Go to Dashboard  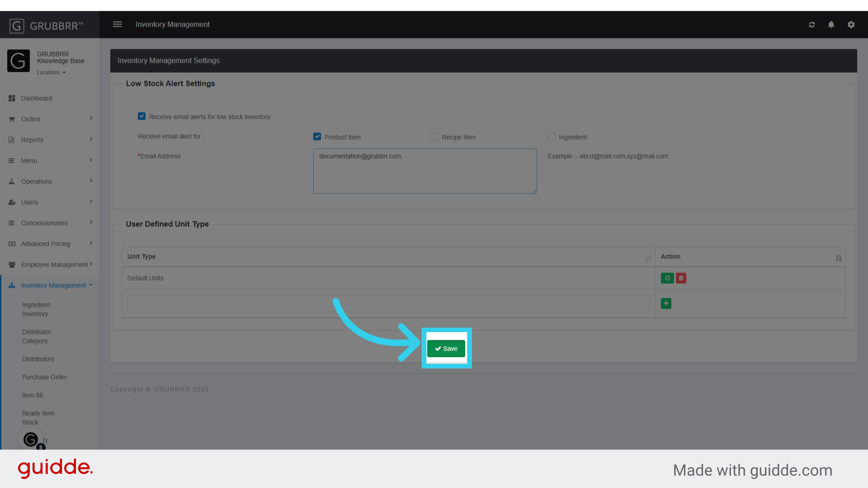[x=37, y=99]
